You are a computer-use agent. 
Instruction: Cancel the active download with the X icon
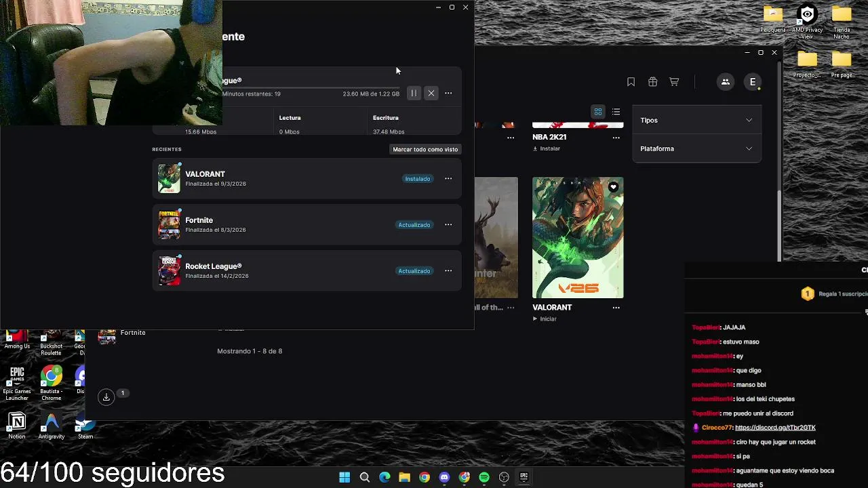[x=431, y=94]
